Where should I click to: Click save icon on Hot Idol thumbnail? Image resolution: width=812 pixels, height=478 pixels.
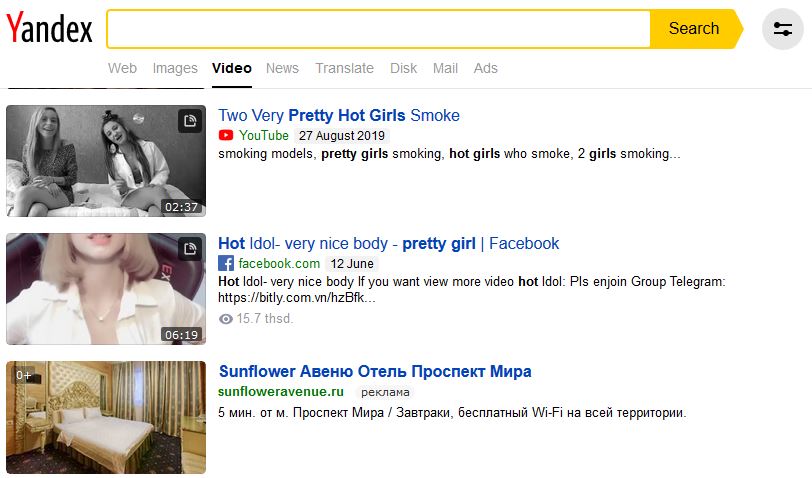pyautogui.click(x=189, y=249)
